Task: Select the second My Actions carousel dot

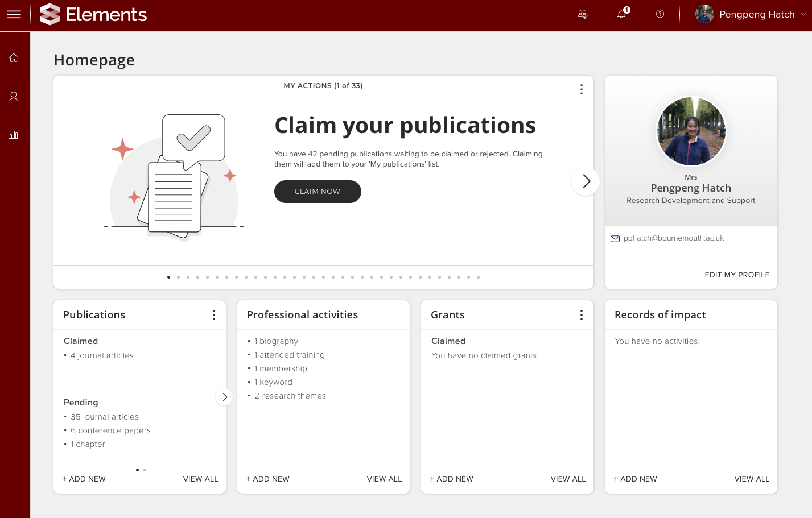Action: tap(178, 277)
